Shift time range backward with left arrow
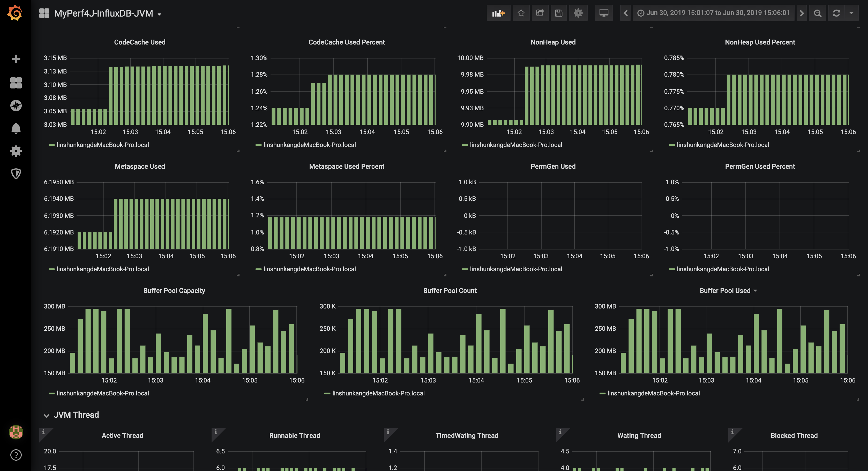This screenshot has height=471, width=868. click(x=625, y=13)
